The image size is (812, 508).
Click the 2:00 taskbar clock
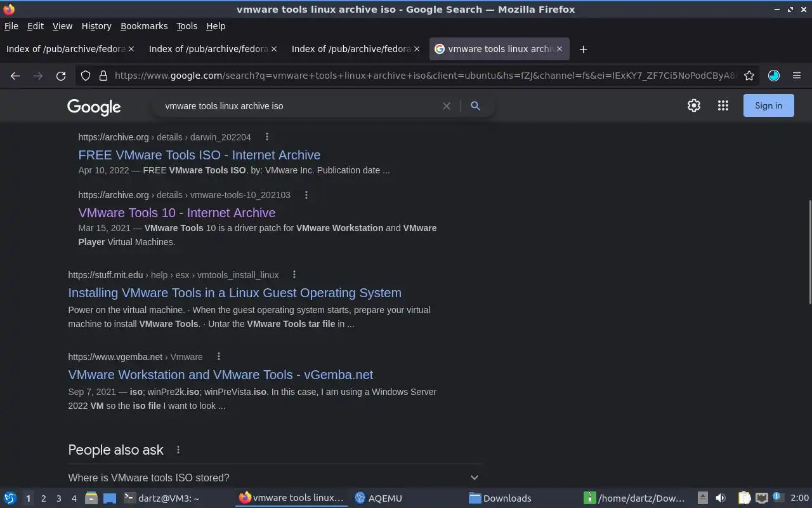pyautogui.click(x=799, y=498)
